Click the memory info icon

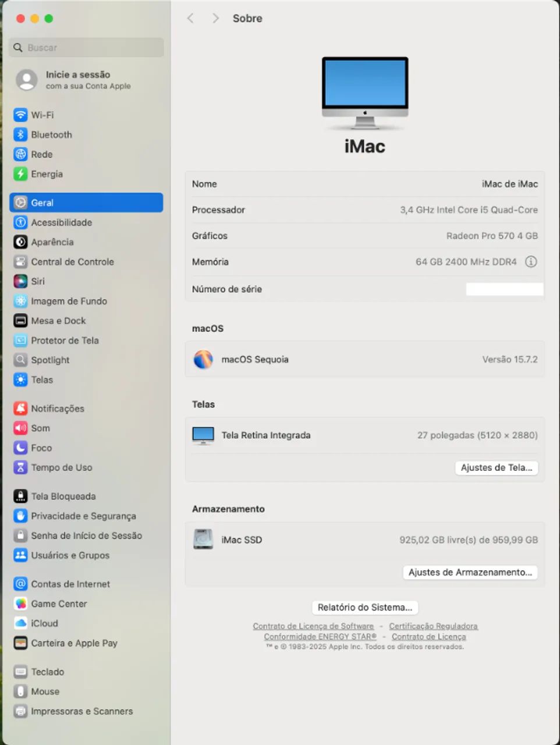(531, 262)
